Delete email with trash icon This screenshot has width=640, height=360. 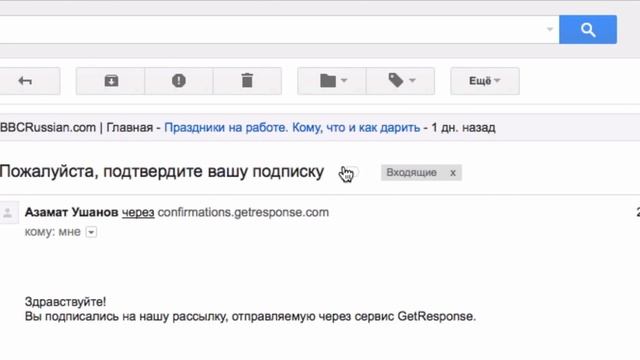click(x=247, y=81)
